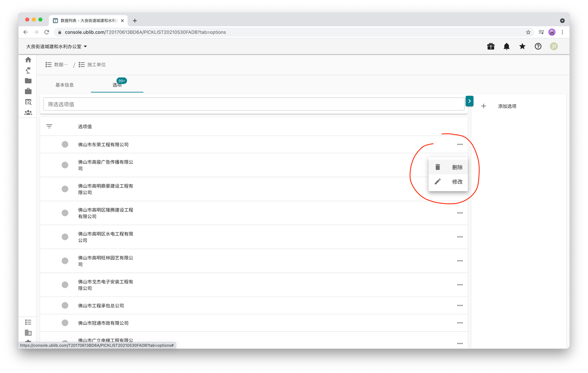Open notifications bell icon
This screenshot has height=373, width=588.
click(x=507, y=46)
